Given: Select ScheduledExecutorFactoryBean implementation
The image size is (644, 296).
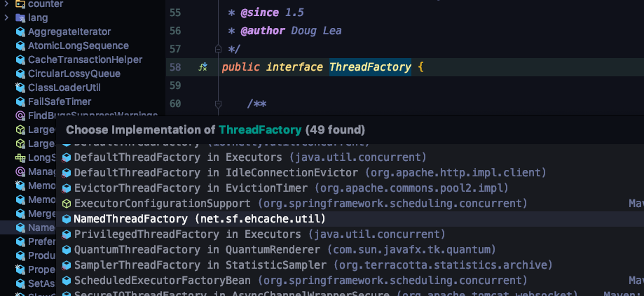Looking at the screenshot, I should point(165,281).
